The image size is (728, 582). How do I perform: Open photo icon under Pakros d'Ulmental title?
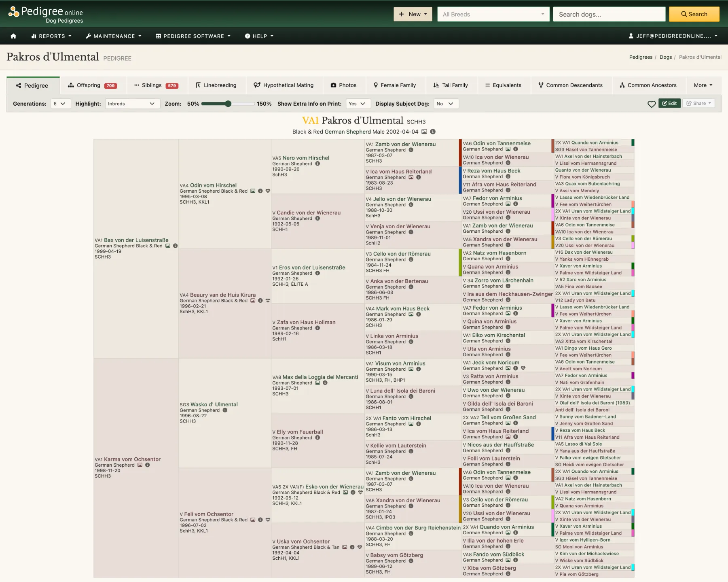pos(424,132)
